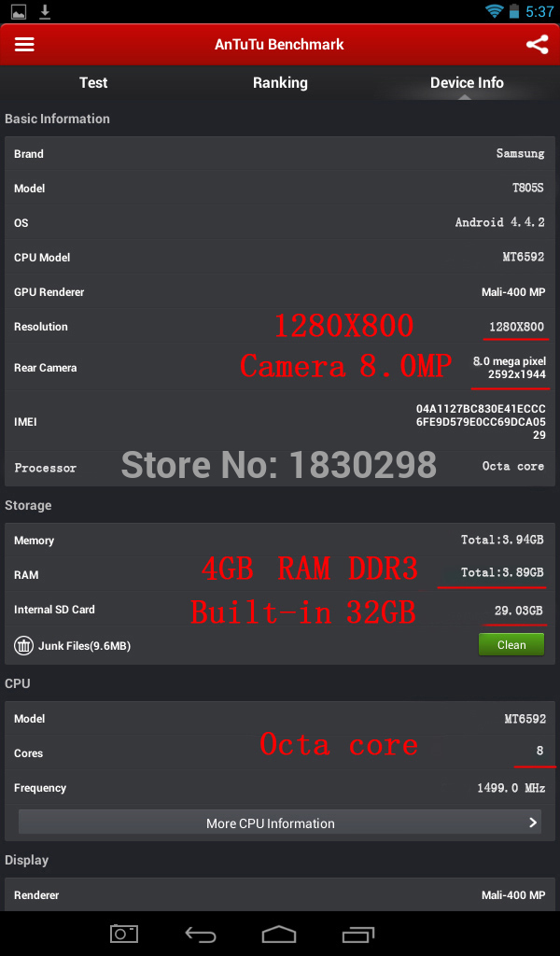
Task: Tap the screenshot camera icon in navigation bar
Action: coord(124,934)
